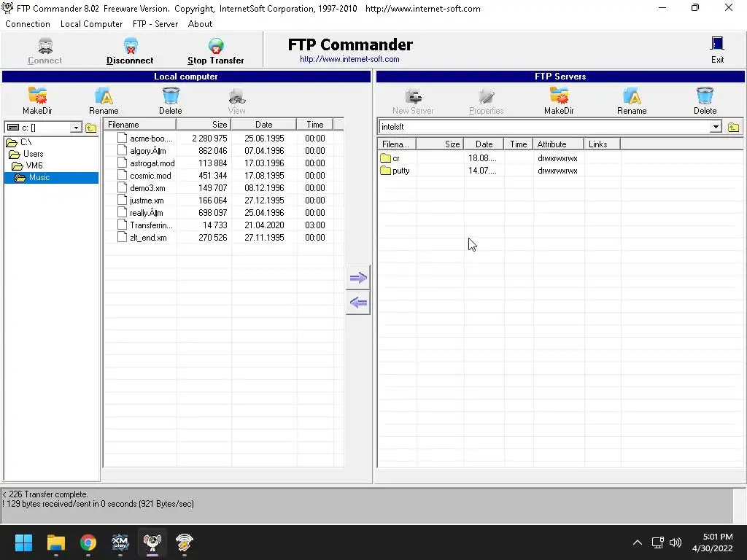Select file icon of astrogat.mod
This screenshot has width=747, height=560.
122,163
